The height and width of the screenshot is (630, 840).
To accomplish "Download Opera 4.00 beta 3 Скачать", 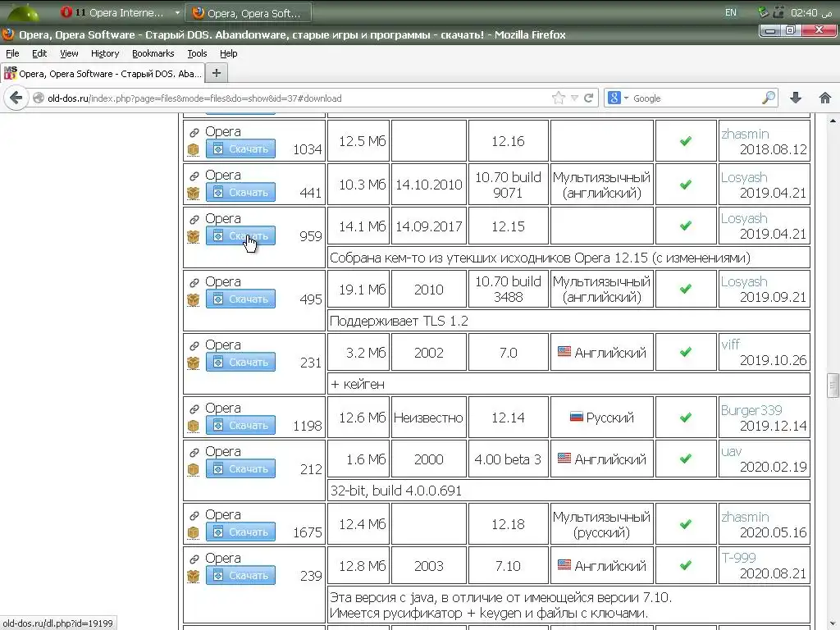I will coord(240,468).
